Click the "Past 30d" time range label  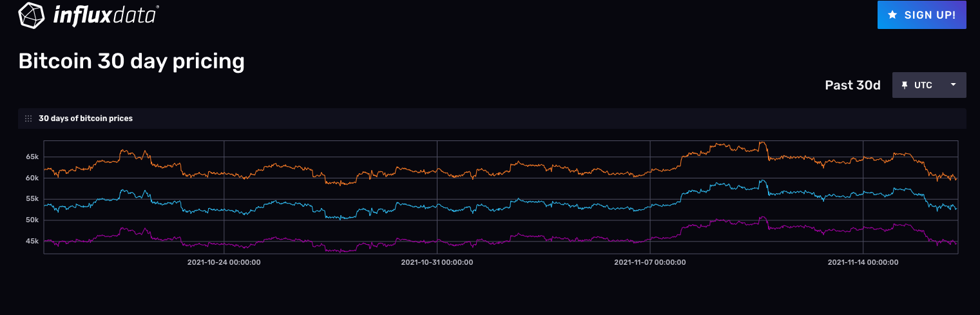point(852,85)
